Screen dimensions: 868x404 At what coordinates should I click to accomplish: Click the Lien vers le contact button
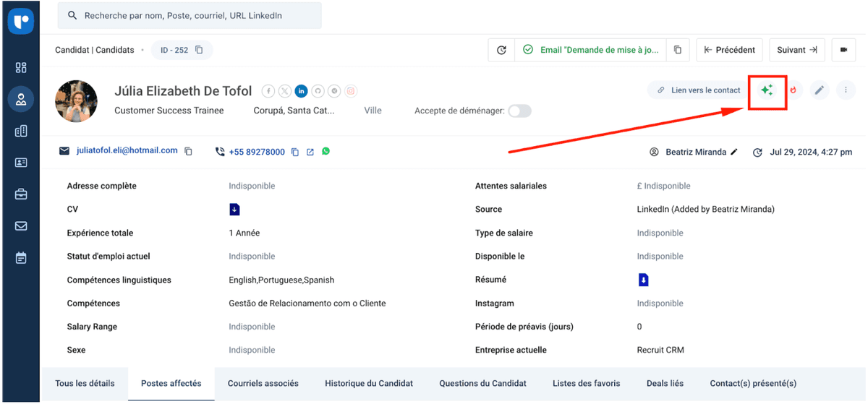[699, 90]
